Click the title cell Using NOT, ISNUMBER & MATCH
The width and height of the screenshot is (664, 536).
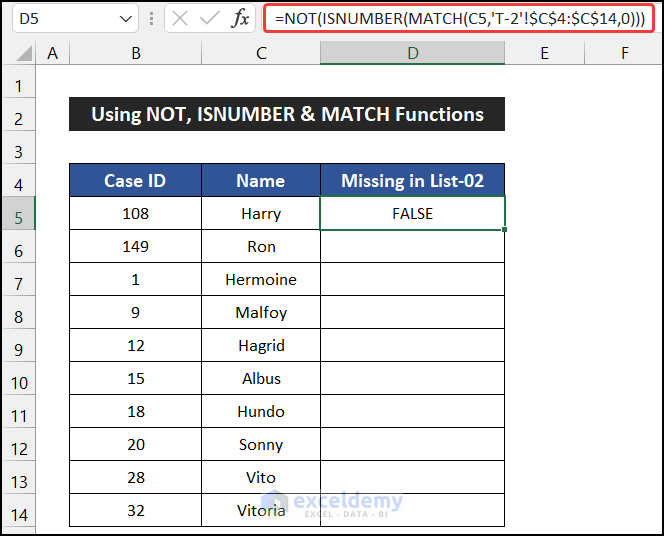pos(287,114)
